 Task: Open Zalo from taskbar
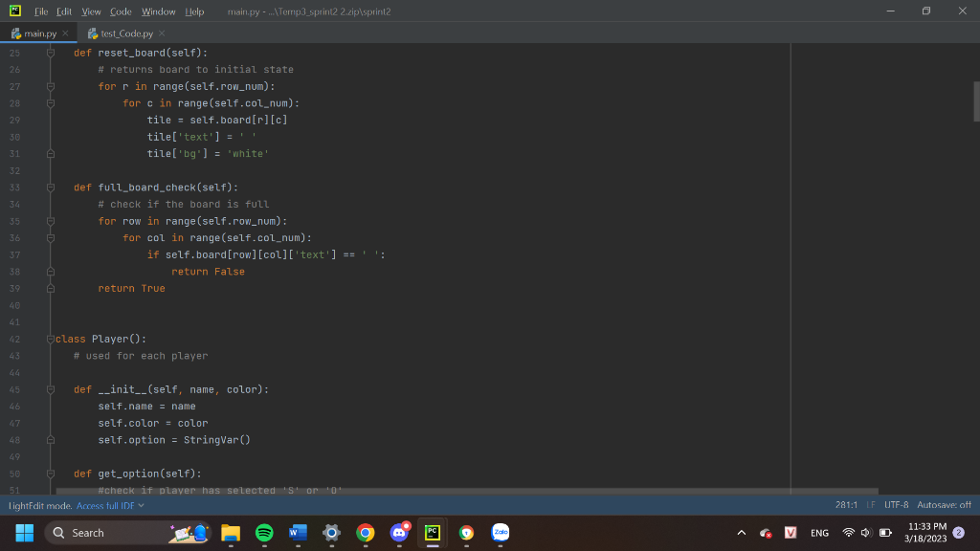point(500,533)
